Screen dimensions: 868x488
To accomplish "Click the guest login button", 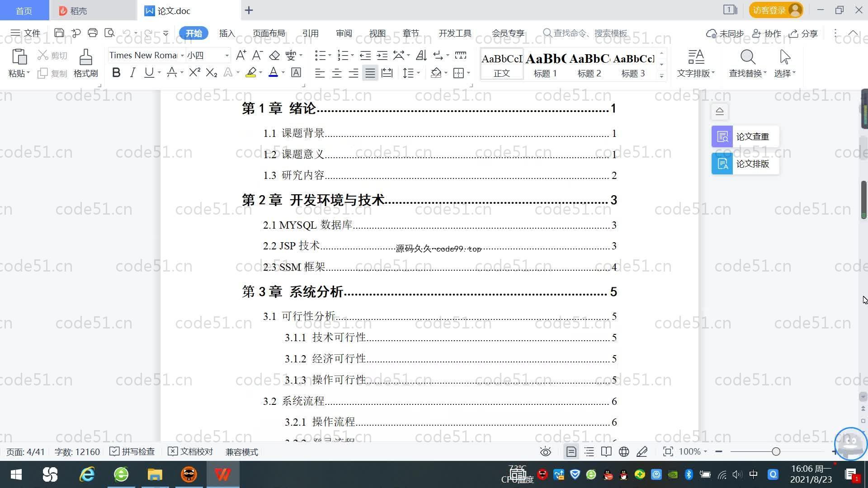I will (776, 10).
